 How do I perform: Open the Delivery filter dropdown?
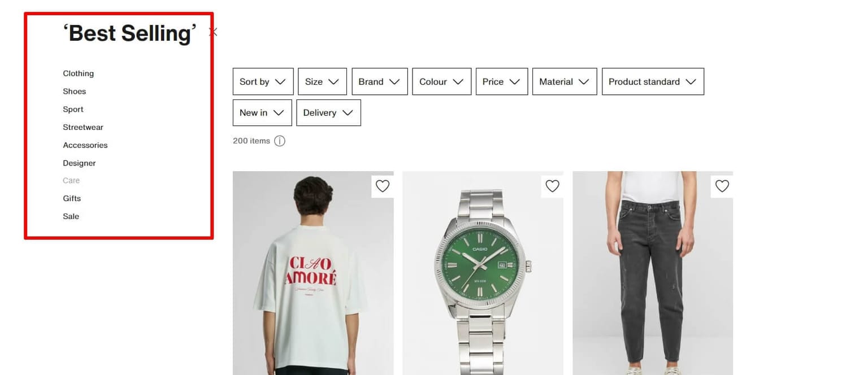pyautogui.click(x=328, y=112)
